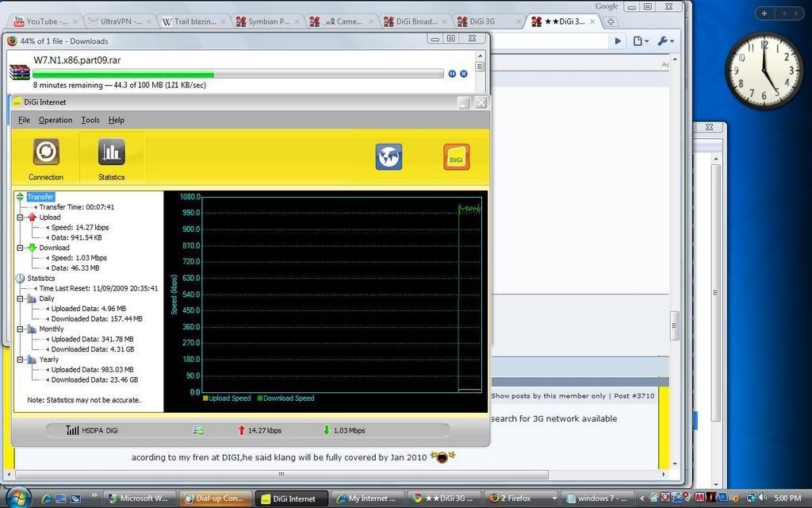Screen dimensions: 812x508
Task: Select Yearly Uploaded Data: 983.03 MB row
Action: 92,370
